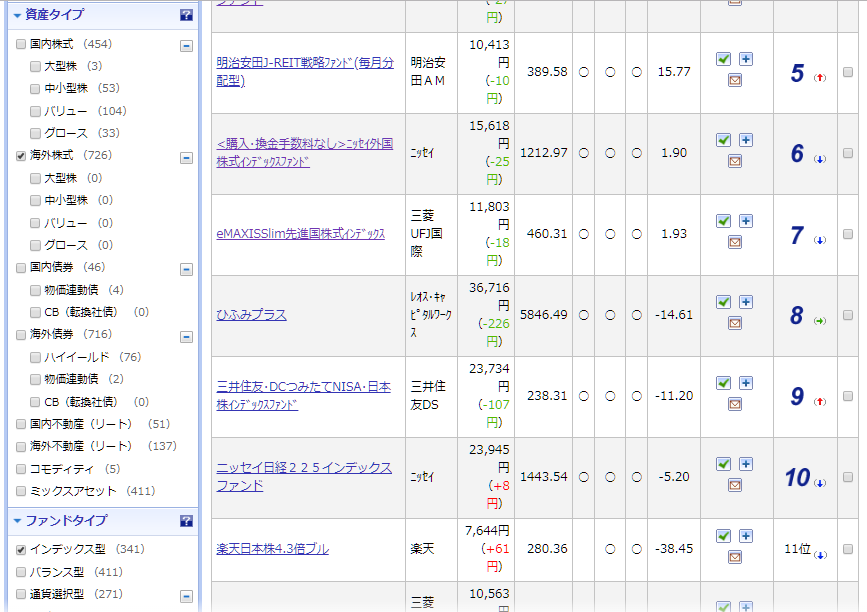This screenshot has height=612, width=867.
Task: Open help icon for 資産タイプ section
Action: [x=186, y=15]
